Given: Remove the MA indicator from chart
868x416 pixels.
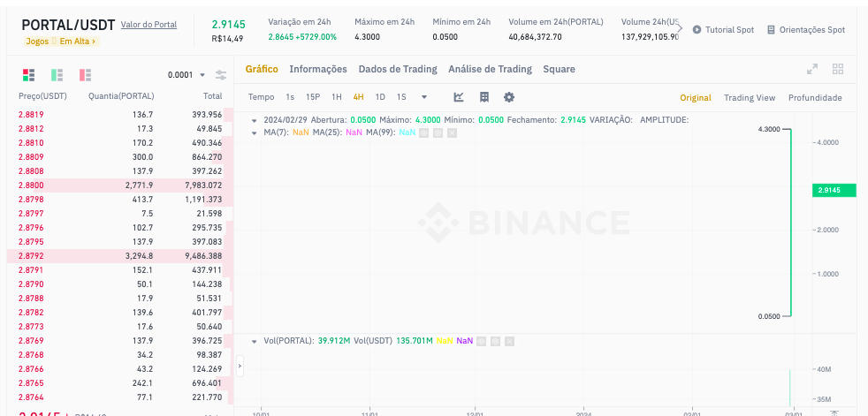Looking at the screenshot, I should coord(452,132).
